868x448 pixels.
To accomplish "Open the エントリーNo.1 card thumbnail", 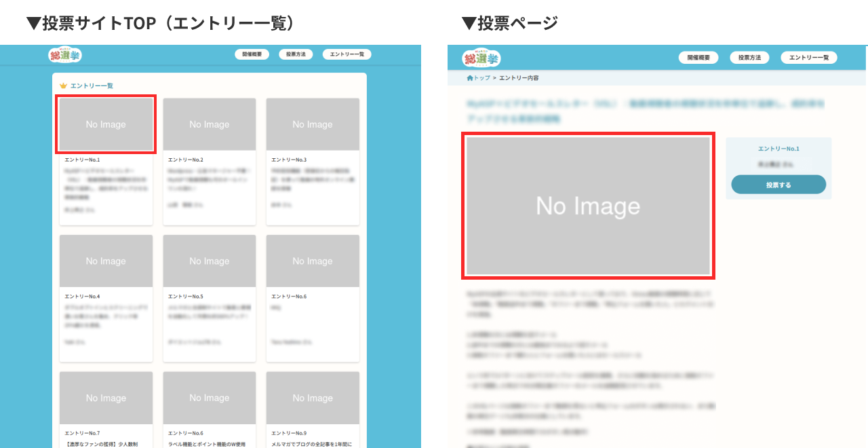I will coord(106,124).
